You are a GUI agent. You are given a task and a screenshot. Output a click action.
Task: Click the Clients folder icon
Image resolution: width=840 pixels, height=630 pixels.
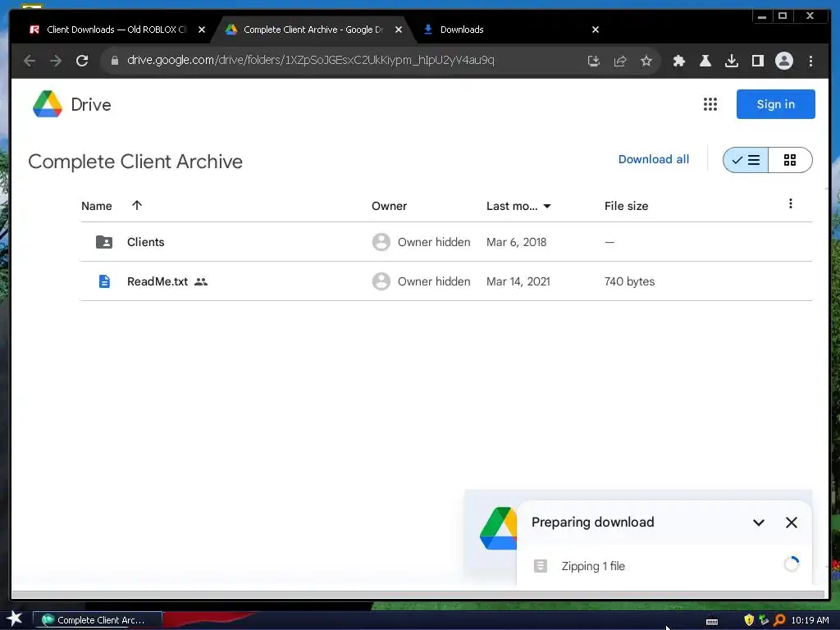(x=104, y=242)
